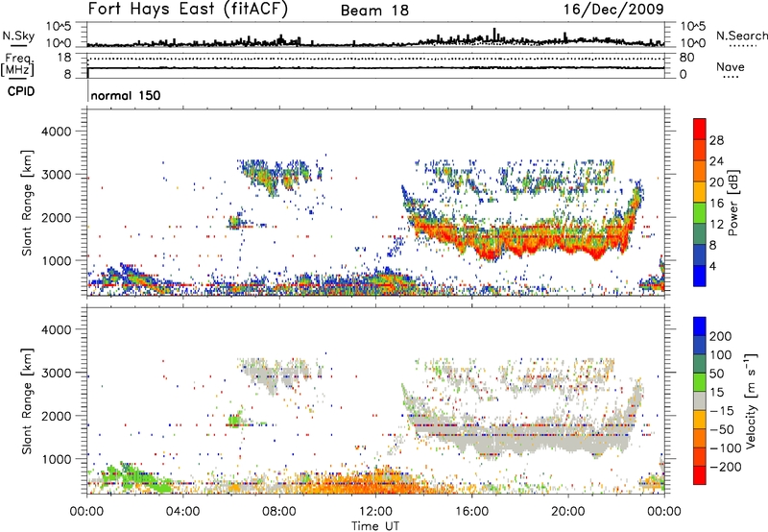Click the 'N.Sky' legend label

(x=18, y=36)
